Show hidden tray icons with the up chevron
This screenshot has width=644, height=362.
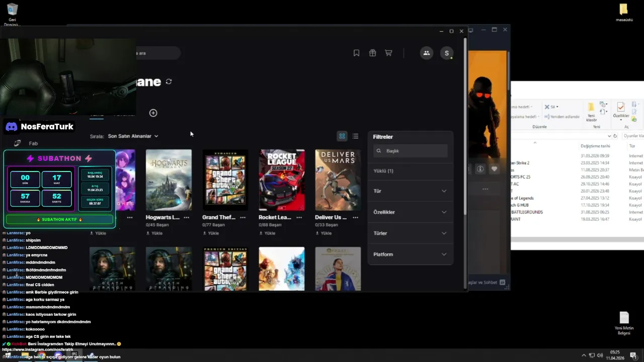point(584,355)
